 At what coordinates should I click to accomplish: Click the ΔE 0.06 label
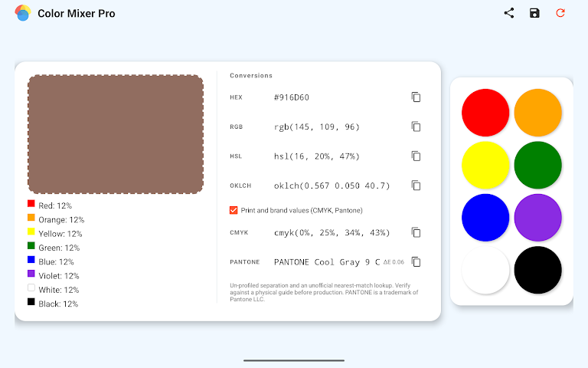pos(394,262)
